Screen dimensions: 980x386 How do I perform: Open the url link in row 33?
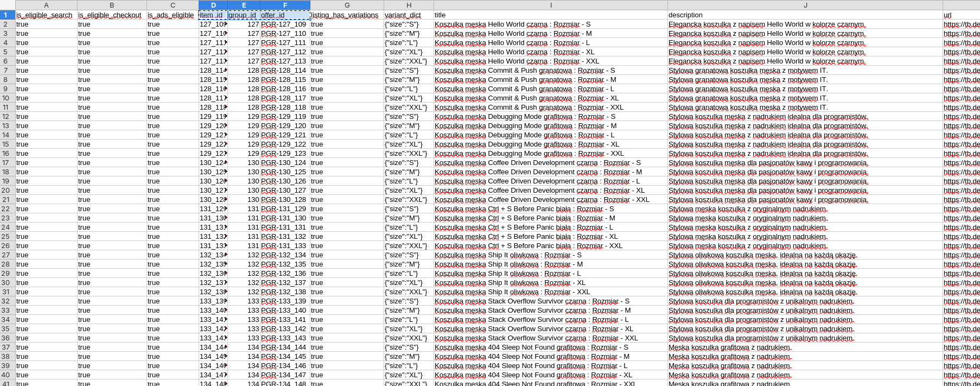click(x=961, y=311)
